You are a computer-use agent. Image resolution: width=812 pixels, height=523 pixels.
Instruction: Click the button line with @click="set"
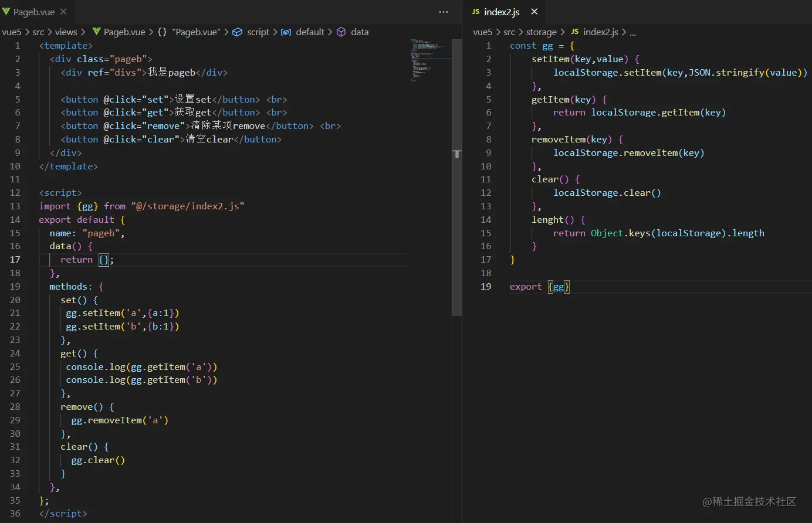174,100
